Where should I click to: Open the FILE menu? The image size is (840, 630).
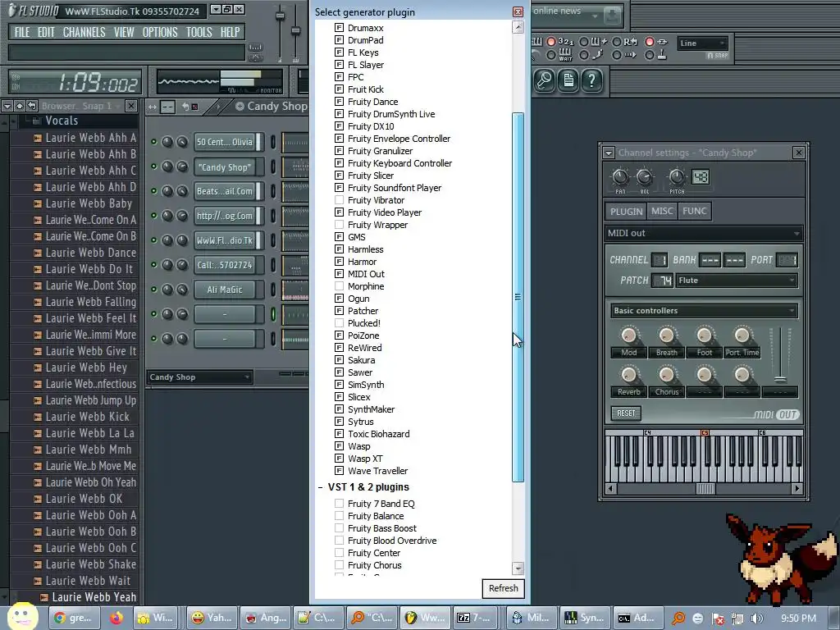click(22, 32)
